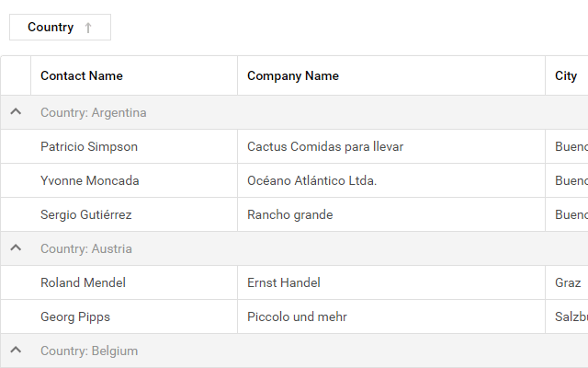
Task: Click the Country: Argentina group label
Action: 94,112
